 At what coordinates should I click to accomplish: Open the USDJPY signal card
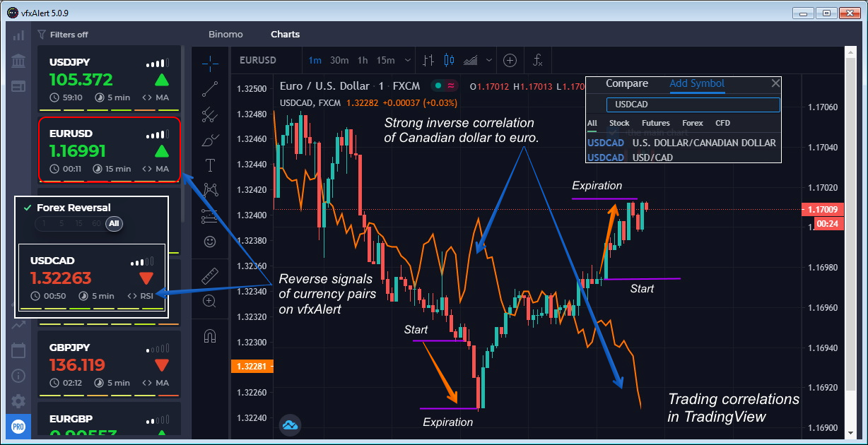click(x=110, y=80)
